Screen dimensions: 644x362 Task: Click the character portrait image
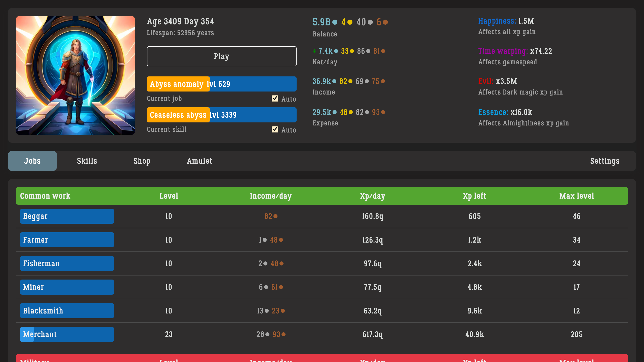(75, 75)
